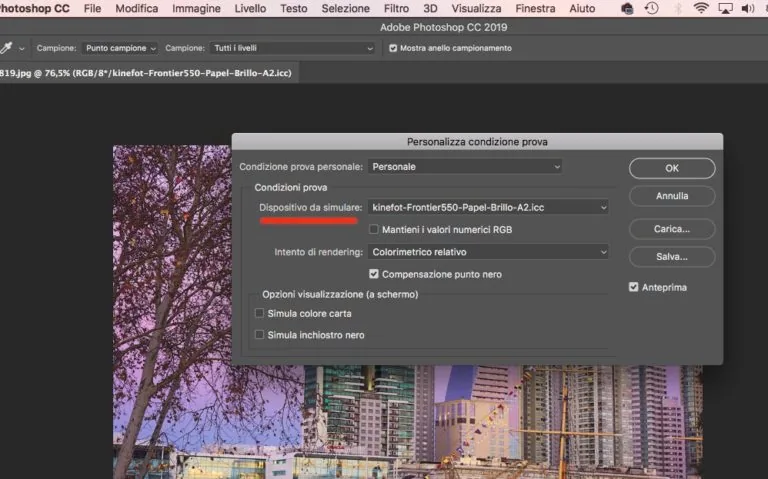The image size is (768, 479).
Task: Open Dispositivo da simulare profile dropdown
Action: tap(488, 207)
